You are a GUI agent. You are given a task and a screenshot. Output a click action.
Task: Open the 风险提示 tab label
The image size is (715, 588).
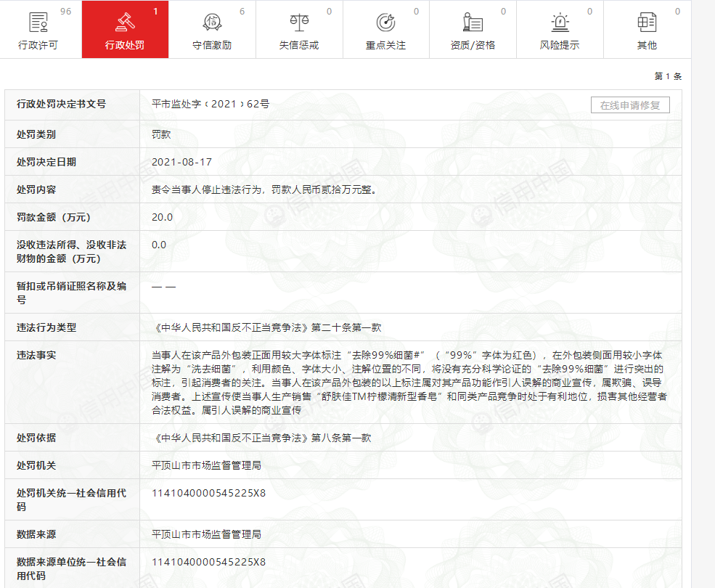pyautogui.click(x=560, y=45)
